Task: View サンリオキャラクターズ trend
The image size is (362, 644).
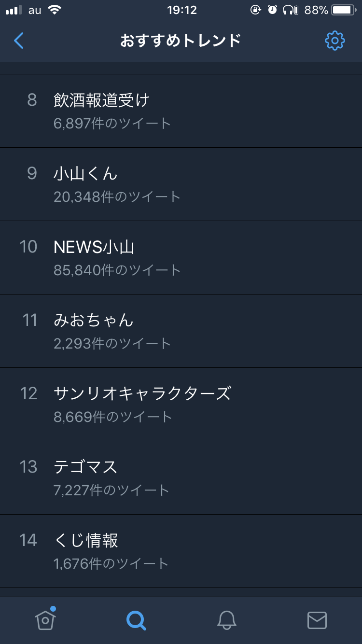Action: pos(181,405)
